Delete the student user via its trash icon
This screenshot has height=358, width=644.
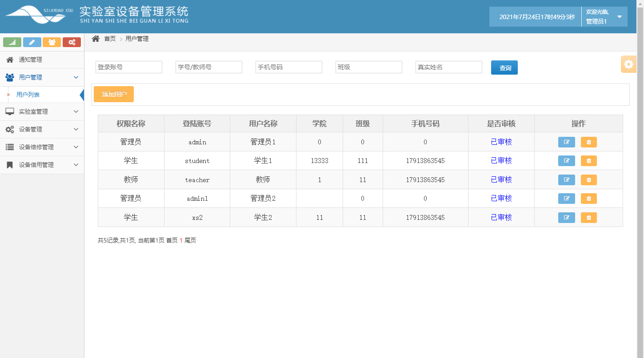588,160
